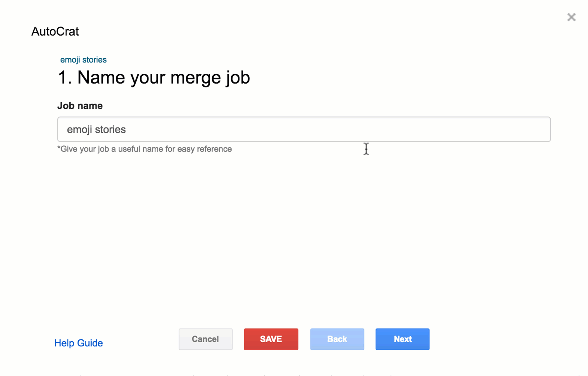Select the blue Next button
This screenshot has width=588, height=376.
point(402,339)
